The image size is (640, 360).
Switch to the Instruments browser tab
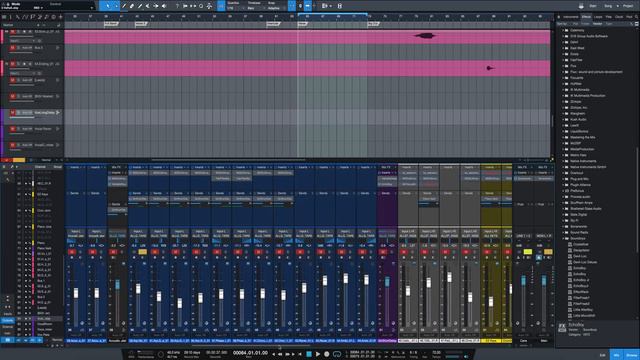click(571, 17)
